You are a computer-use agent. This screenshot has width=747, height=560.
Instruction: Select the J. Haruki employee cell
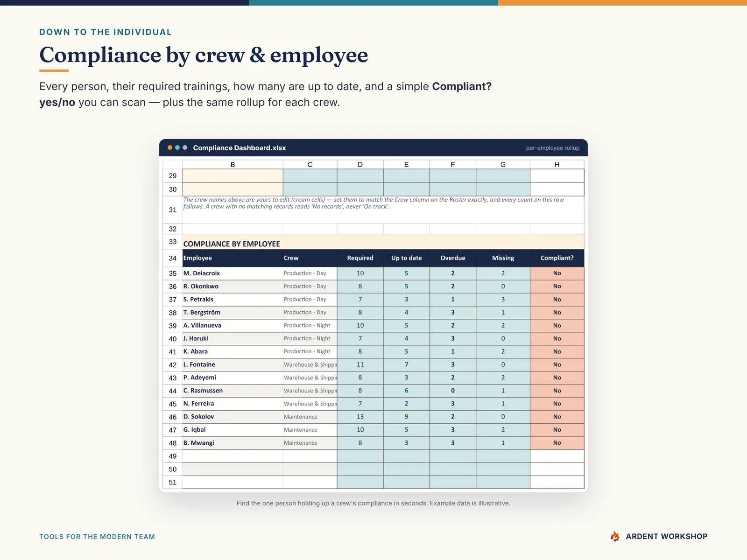233,339
